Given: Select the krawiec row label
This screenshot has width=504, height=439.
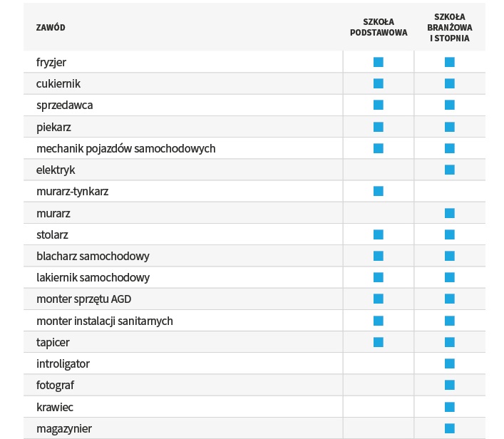Looking at the screenshot, I should point(55,407).
